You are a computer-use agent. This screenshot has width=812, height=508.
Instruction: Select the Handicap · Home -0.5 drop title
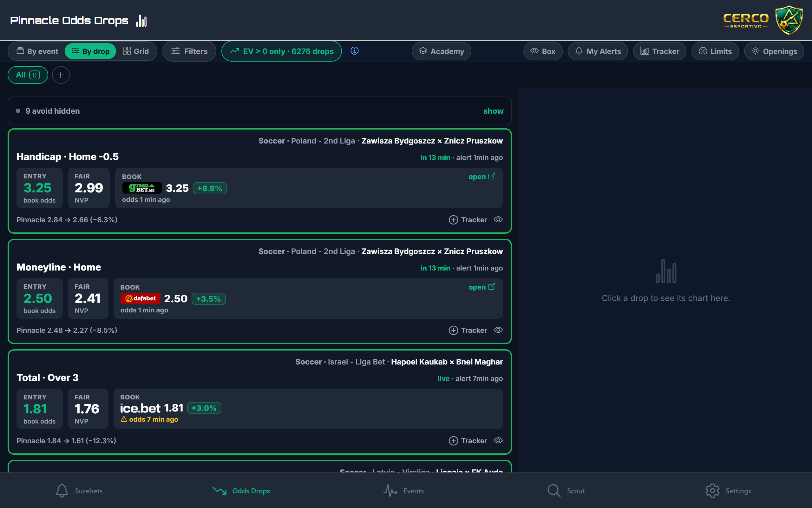[68, 157]
